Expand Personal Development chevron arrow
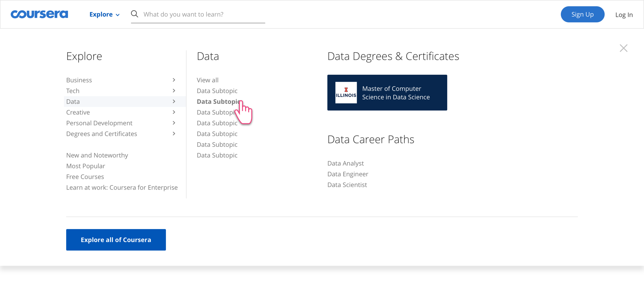644x285 pixels. [174, 123]
